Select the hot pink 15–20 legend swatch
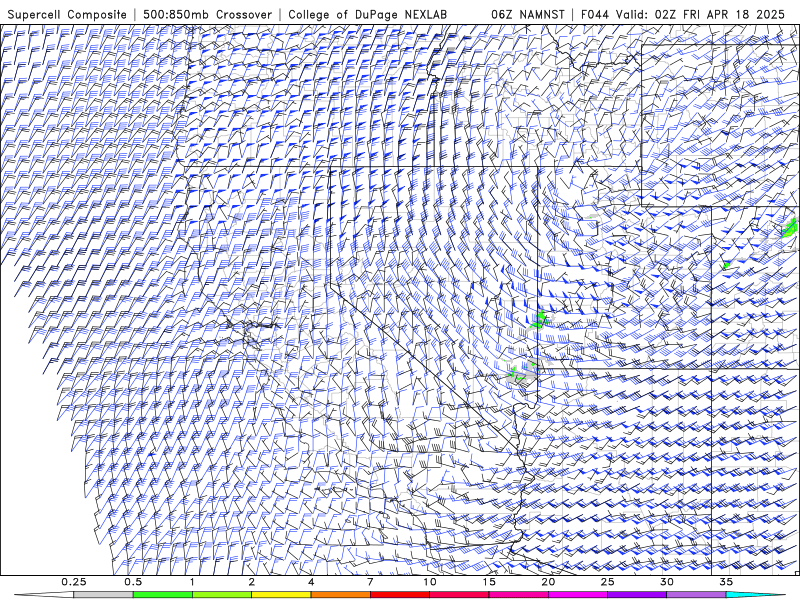 (518, 595)
